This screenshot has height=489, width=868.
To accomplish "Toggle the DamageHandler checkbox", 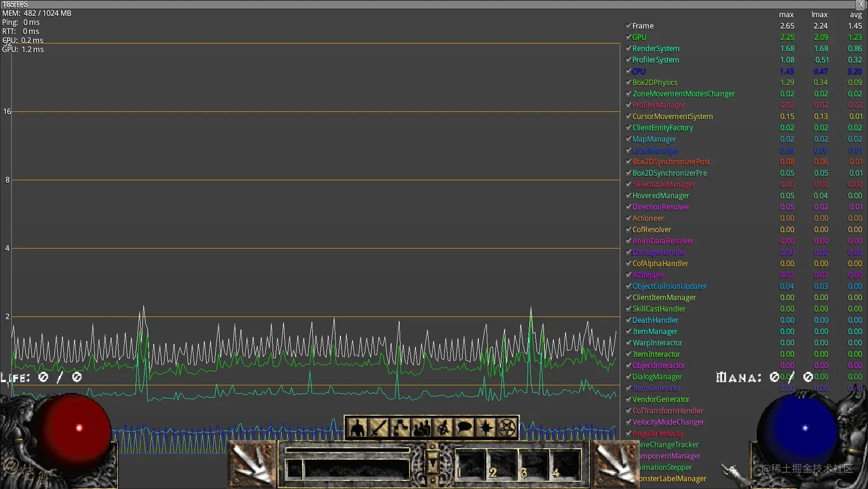I will coord(629,252).
